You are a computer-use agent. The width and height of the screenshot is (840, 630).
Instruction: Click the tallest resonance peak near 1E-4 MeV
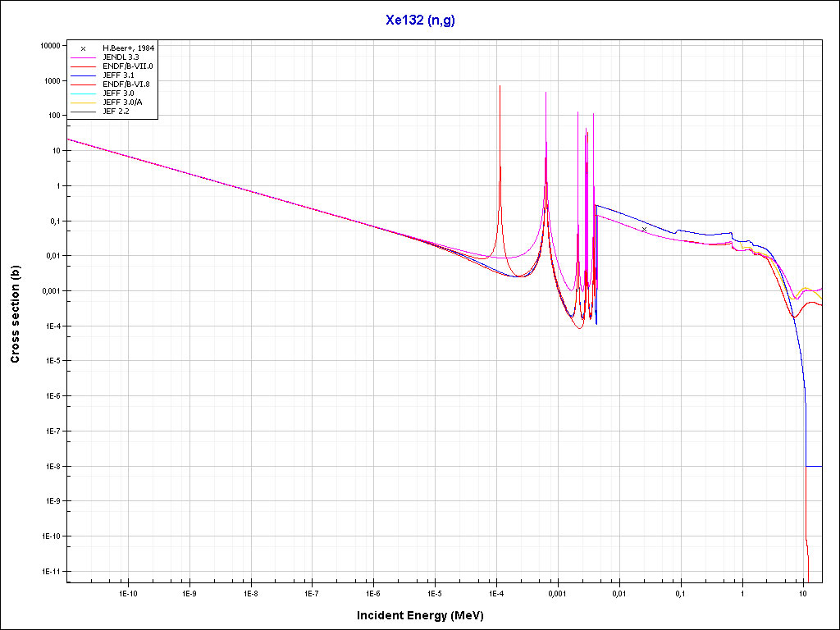(x=500, y=87)
